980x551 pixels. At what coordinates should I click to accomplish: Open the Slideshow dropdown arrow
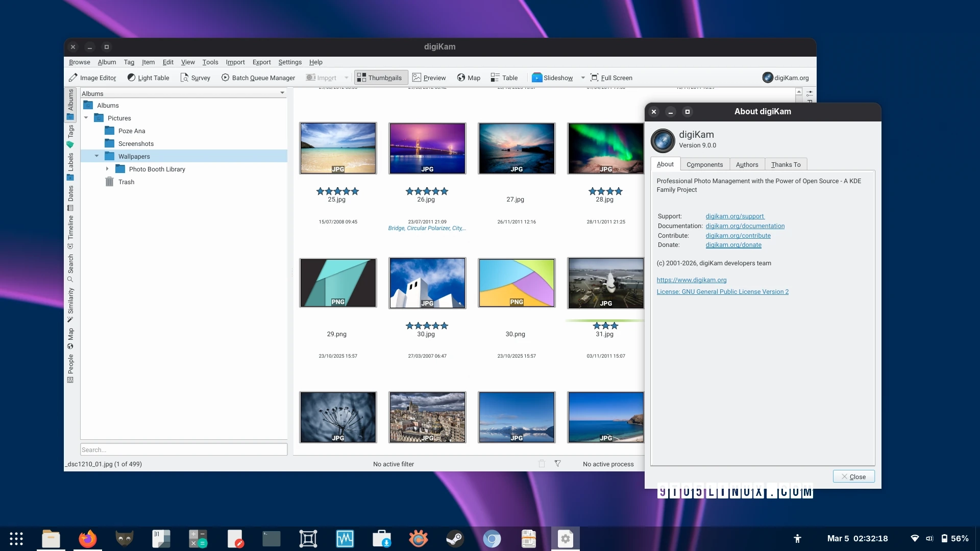pyautogui.click(x=583, y=78)
